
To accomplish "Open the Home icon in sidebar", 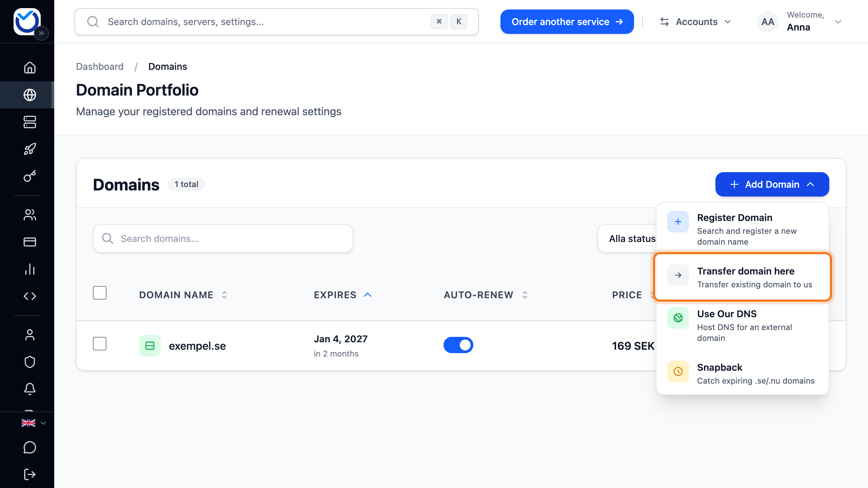I will pos(30,67).
